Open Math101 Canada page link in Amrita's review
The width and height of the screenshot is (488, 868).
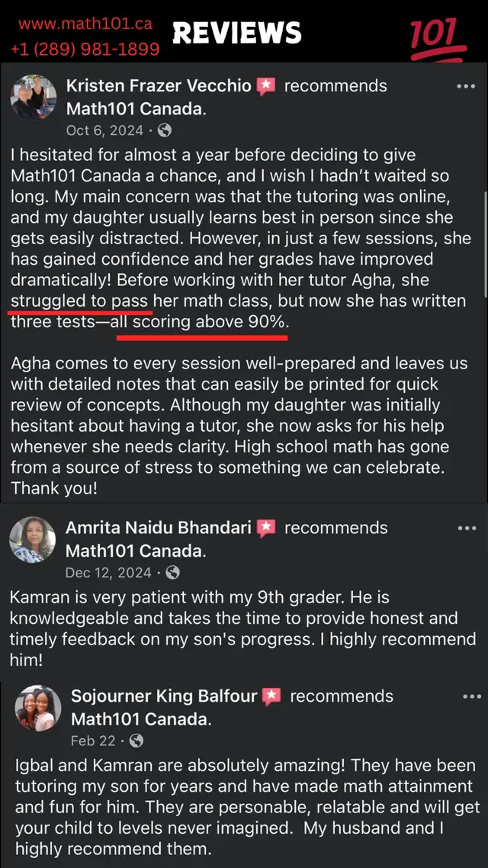pos(136,551)
